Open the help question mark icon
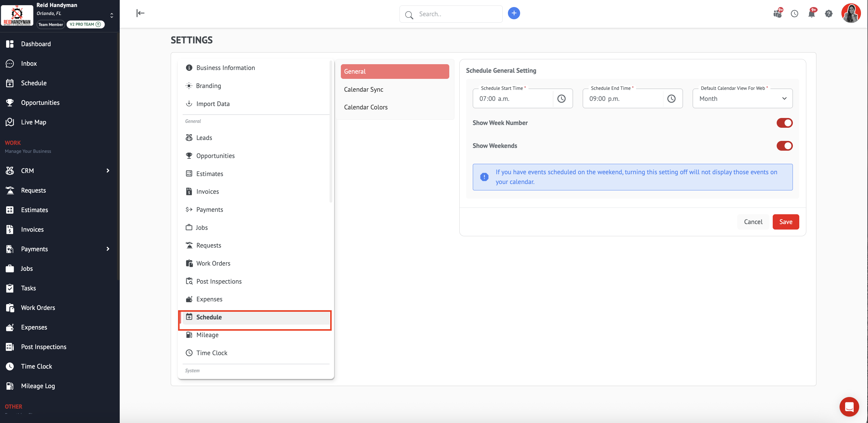 click(x=829, y=13)
